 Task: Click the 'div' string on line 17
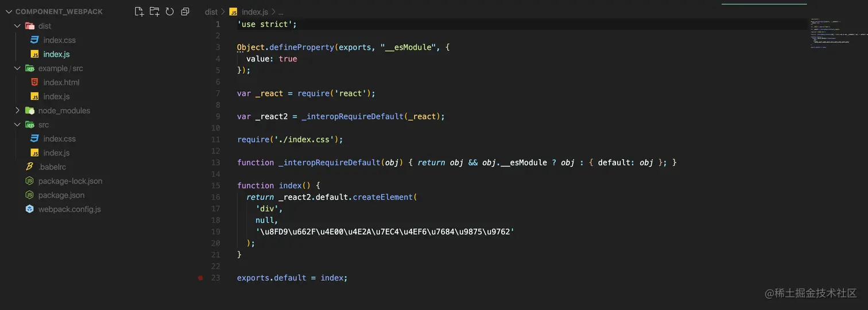[267, 208]
